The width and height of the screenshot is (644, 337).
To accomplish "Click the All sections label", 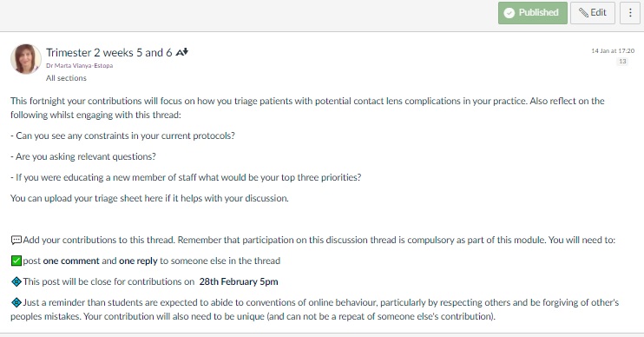I will (66, 78).
